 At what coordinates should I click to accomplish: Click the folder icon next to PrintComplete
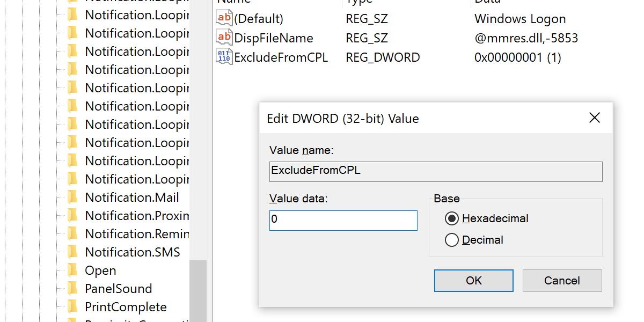point(72,306)
